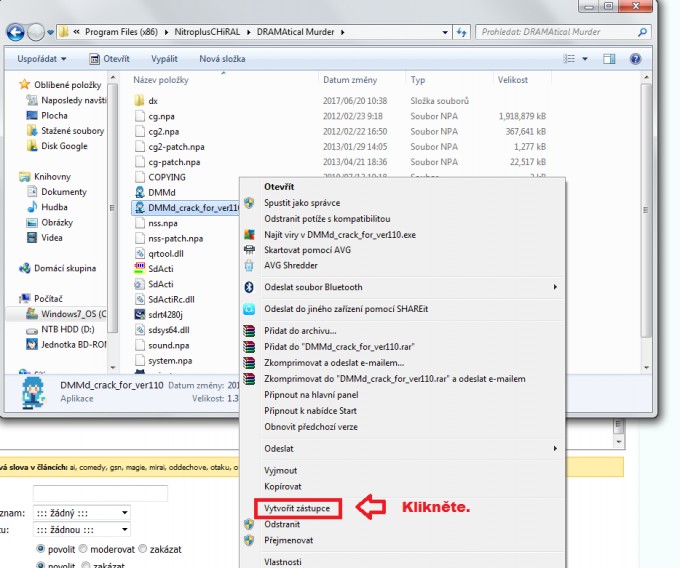
Task: Click NitroplusCHiRAL breadcrumb segment
Action: [207, 32]
